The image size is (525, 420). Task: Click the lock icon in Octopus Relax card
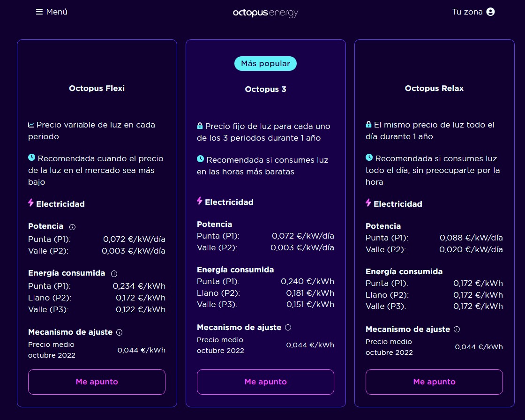368,124
